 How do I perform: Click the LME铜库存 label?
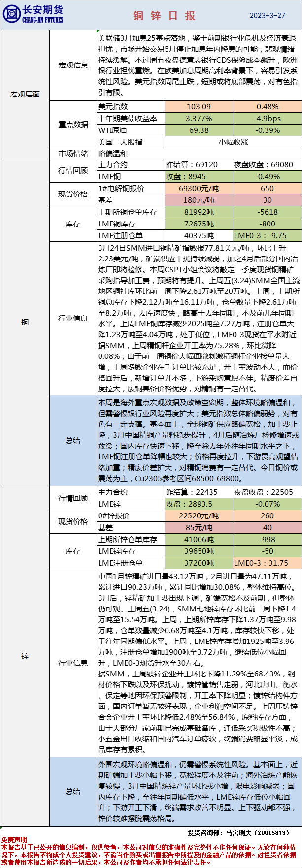pyautogui.click(x=131, y=224)
